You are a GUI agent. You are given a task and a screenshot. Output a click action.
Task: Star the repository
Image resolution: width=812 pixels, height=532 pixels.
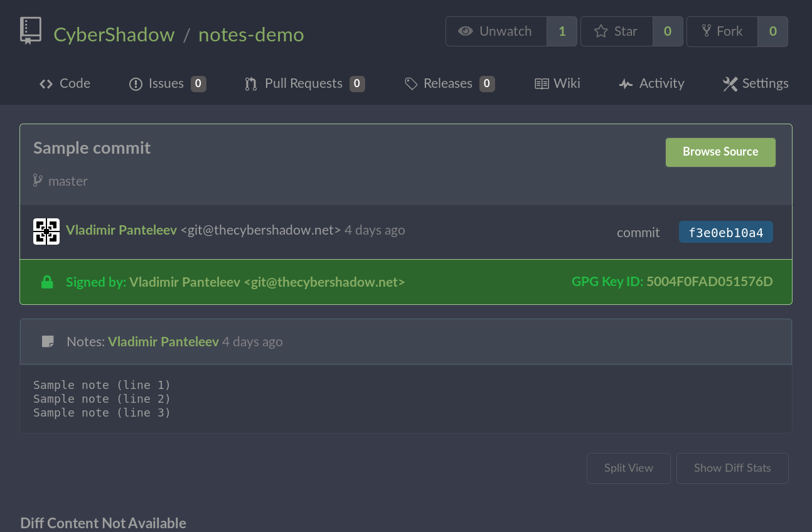point(617,31)
